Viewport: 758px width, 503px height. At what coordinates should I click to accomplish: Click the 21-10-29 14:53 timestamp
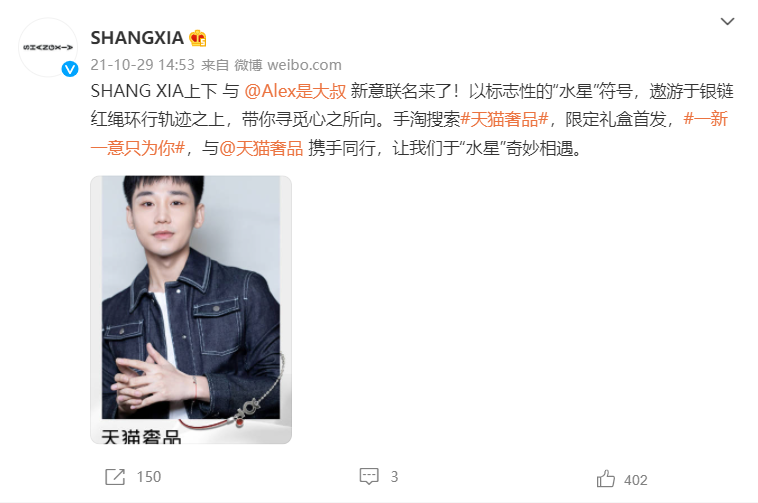[143, 65]
